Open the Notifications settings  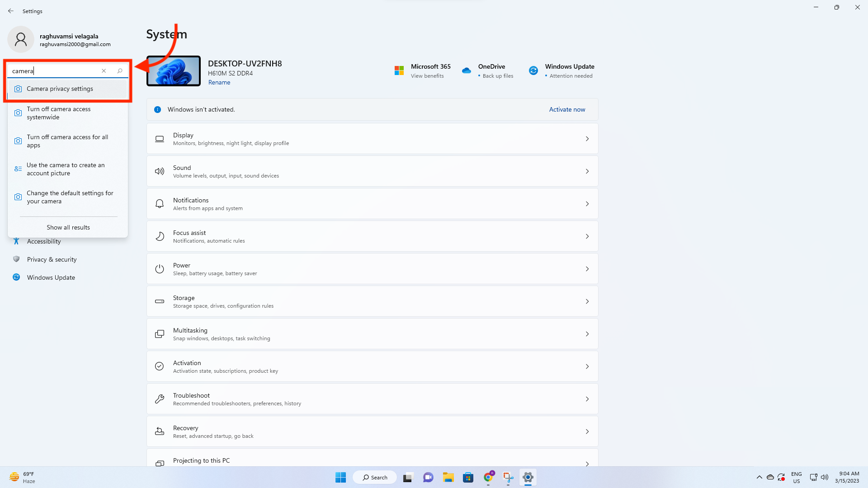click(372, 203)
